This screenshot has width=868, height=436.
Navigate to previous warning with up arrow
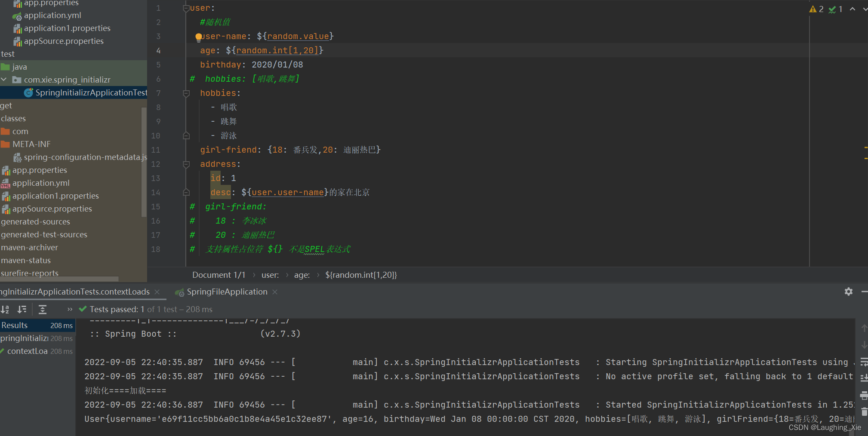pos(853,9)
